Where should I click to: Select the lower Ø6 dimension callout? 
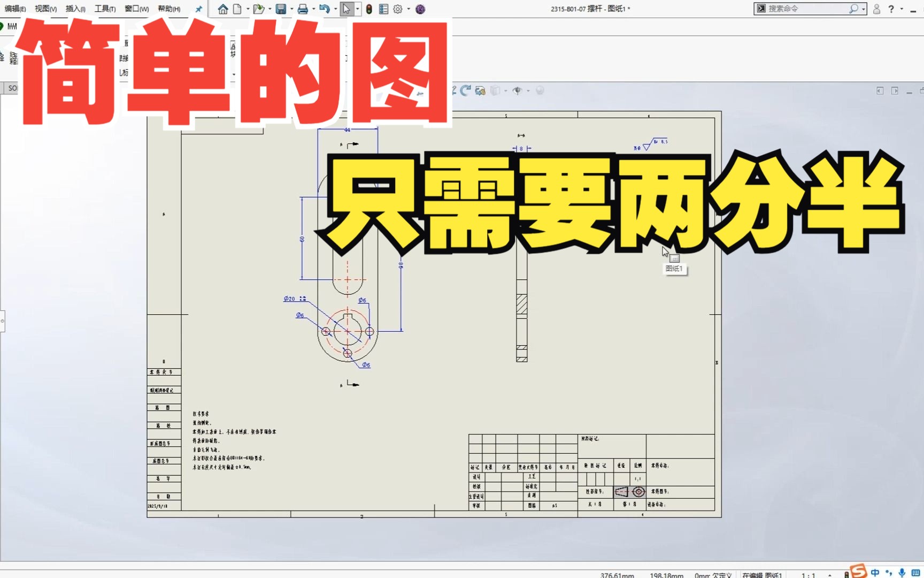point(366,365)
